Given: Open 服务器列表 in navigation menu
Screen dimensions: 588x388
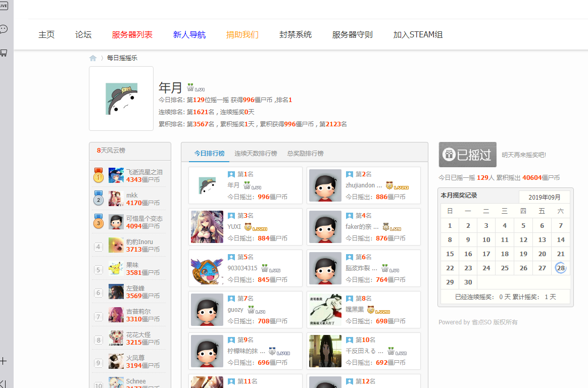Looking at the screenshot, I should pos(132,35).
